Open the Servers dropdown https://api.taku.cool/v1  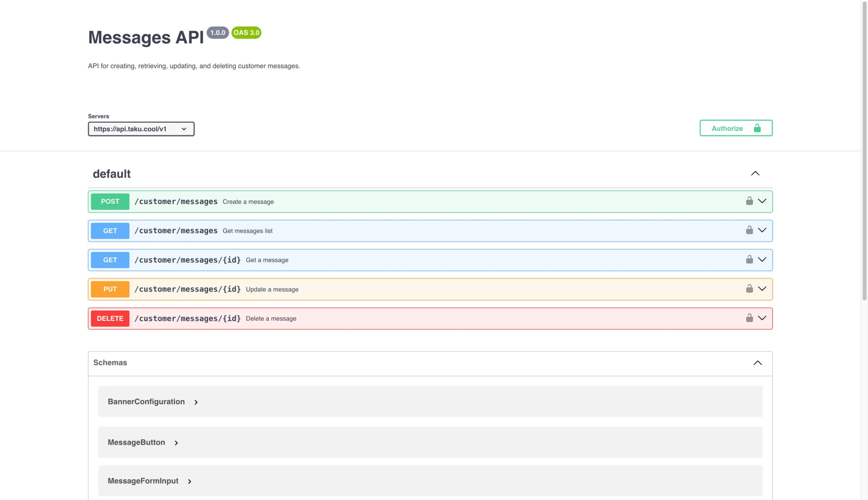[141, 129]
